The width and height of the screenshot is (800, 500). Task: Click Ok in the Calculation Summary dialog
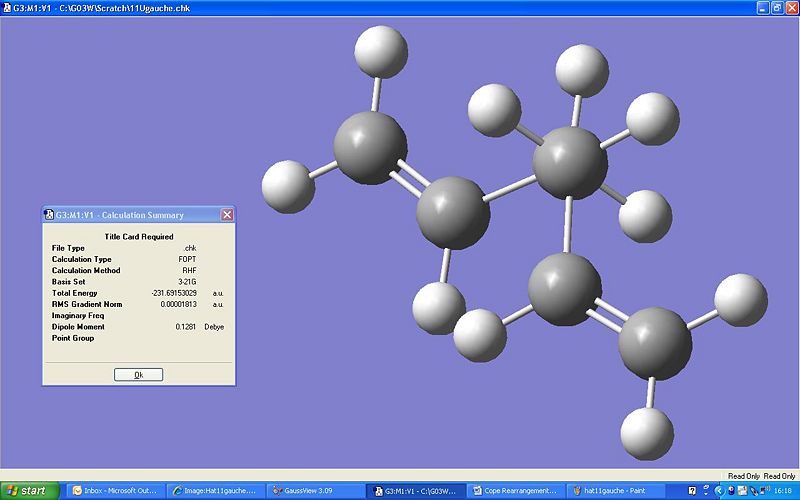click(x=138, y=374)
